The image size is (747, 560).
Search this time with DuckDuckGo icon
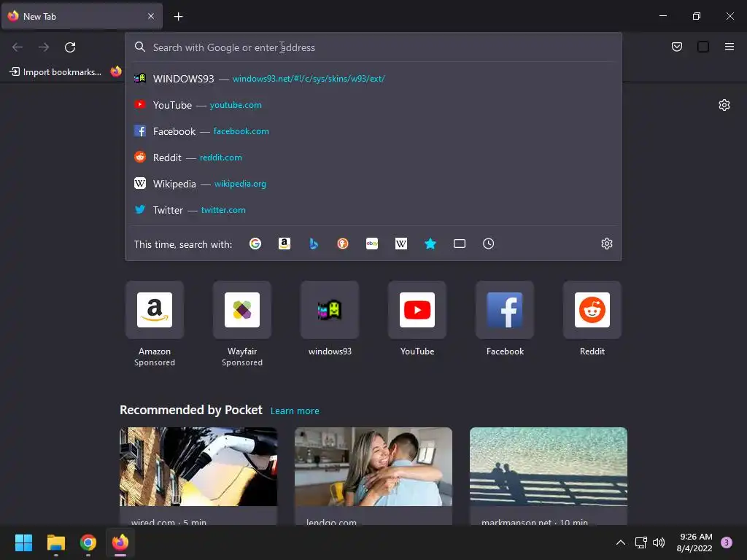tap(343, 244)
